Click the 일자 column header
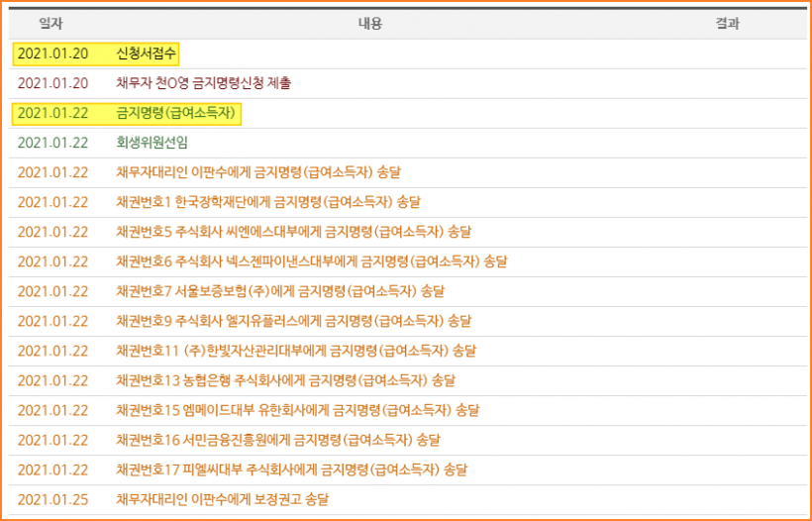 pos(51,24)
